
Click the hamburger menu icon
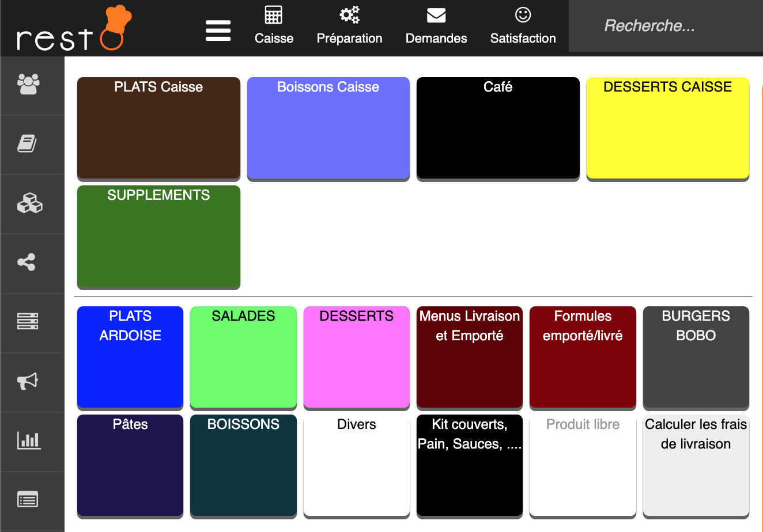218,31
